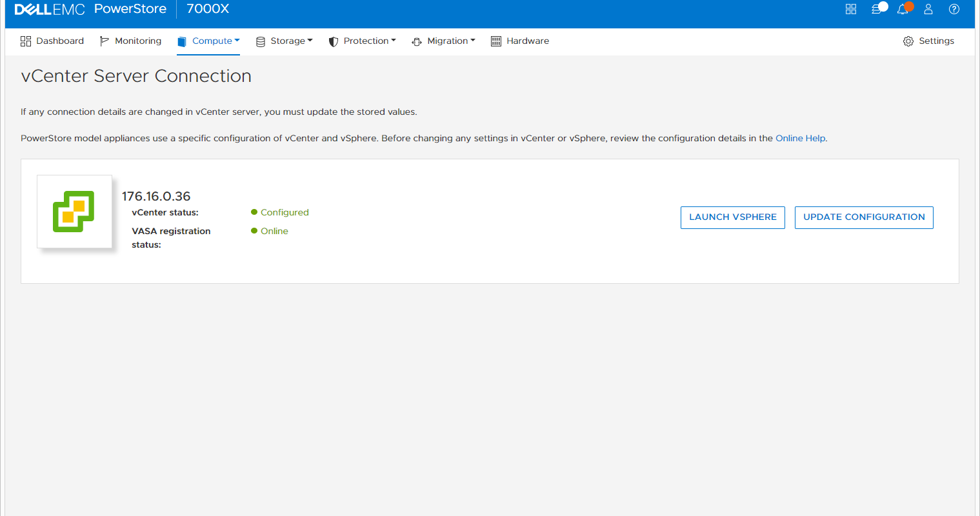Image resolution: width=980 pixels, height=516 pixels.
Task: Click the Dell EMC logo
Action: coord(50,10)
